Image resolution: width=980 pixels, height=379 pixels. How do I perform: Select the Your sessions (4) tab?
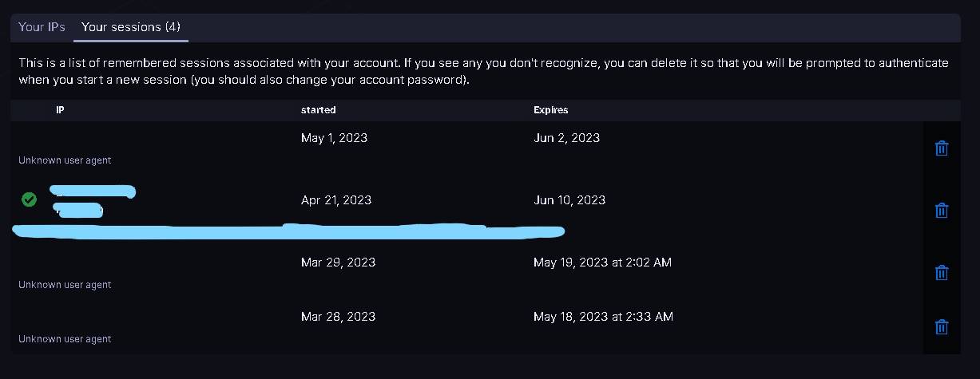[x=131, y=27]
